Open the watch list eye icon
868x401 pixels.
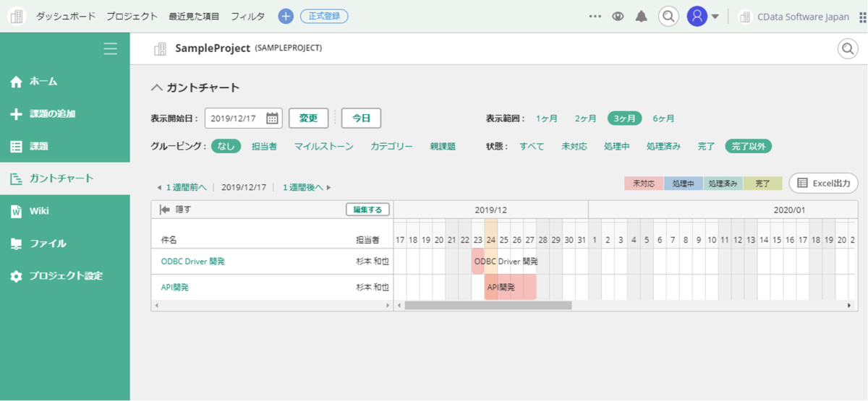(x=618, y=16)
